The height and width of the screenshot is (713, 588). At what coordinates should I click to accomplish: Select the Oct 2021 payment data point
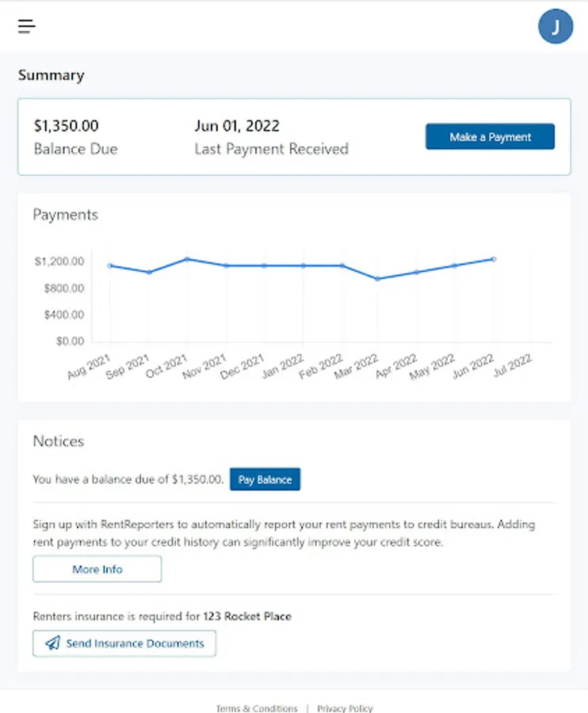pyautogui.click(x=187, y=259)
